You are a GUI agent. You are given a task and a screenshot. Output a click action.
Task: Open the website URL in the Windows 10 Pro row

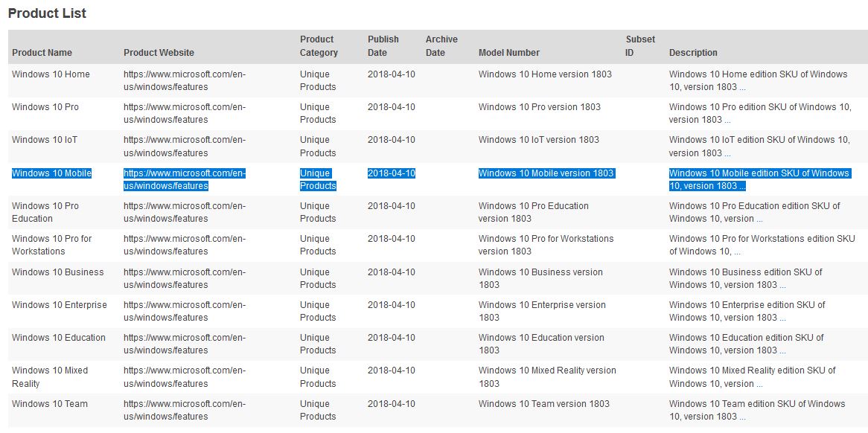pyautogui.click(x=185, y=113)
